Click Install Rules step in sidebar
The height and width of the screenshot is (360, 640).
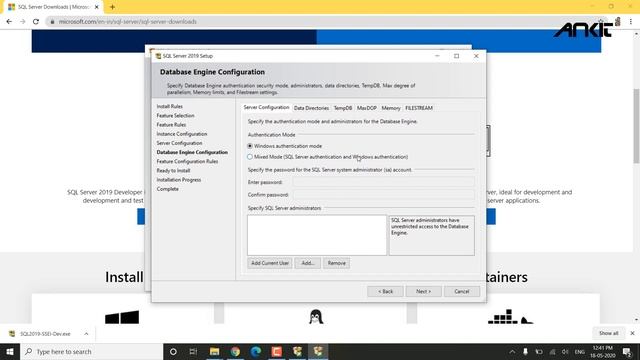pyautogui.click(x=169, y=106)
